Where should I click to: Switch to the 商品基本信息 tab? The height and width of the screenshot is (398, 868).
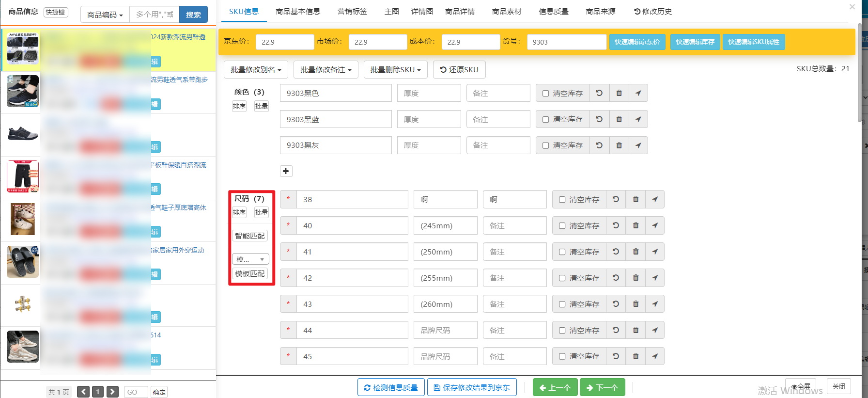click(x=298, y=12)
